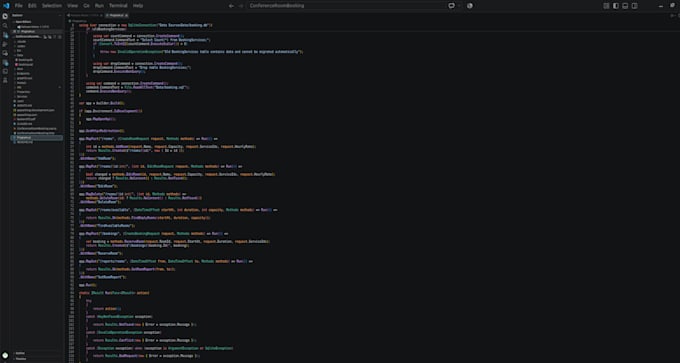Open the Accounts icon at bottom of activity bar

5,355
